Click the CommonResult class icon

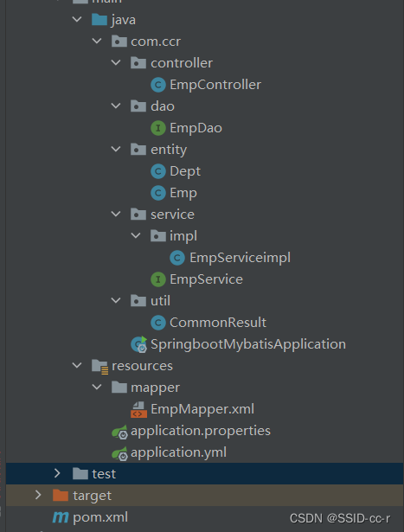pyautogui.click(x=158, y=323)
